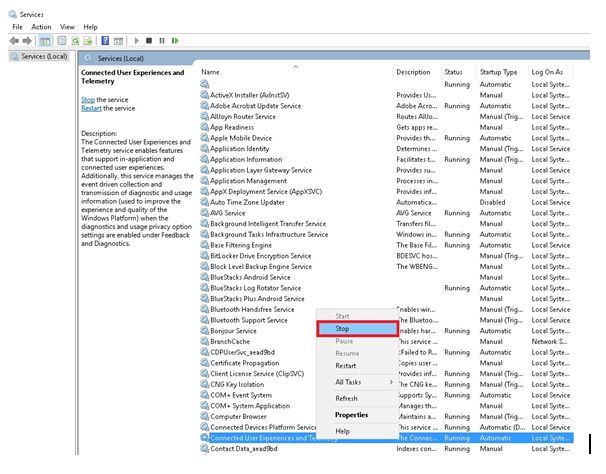Click the Forward arrow toolbar icon
The height and width of the screenshot is (474, 606).
point(27,41)
